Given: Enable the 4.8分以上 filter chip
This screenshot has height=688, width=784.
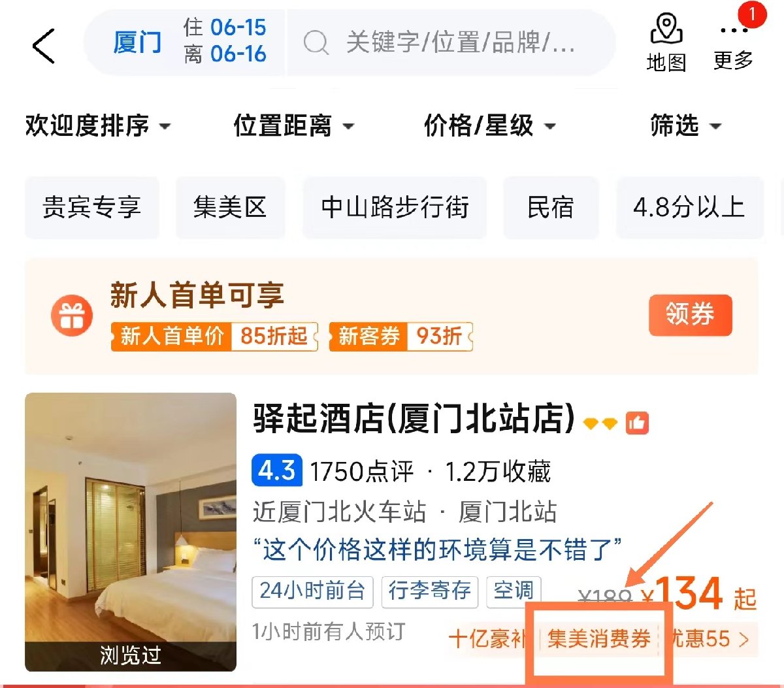Looking at the screenshot, I should 689,208.
